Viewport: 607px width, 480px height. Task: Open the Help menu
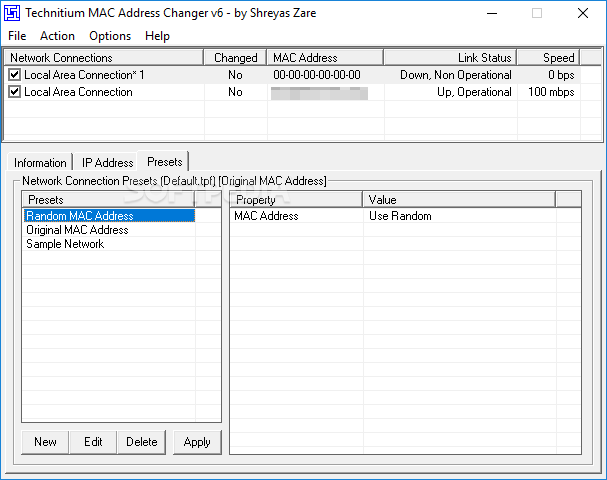157,36
